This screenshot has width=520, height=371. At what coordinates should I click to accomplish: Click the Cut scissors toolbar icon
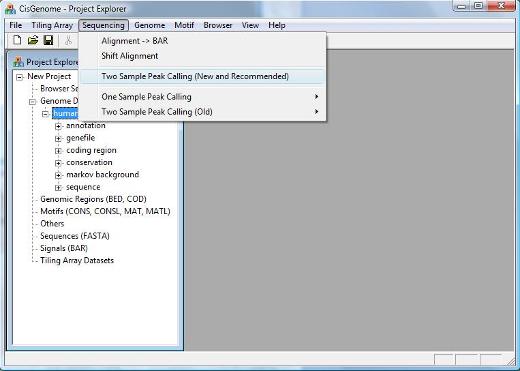tap(68, 40)
